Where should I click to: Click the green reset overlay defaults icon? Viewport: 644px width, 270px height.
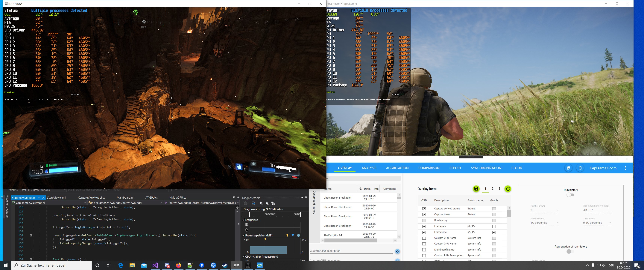(508, 189)
